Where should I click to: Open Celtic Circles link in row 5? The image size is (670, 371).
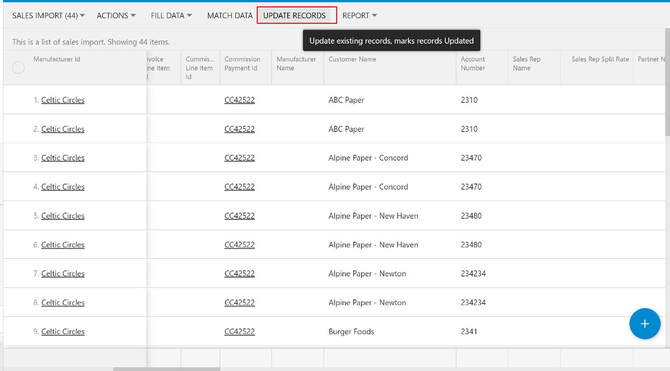click(x=62, y=216)
